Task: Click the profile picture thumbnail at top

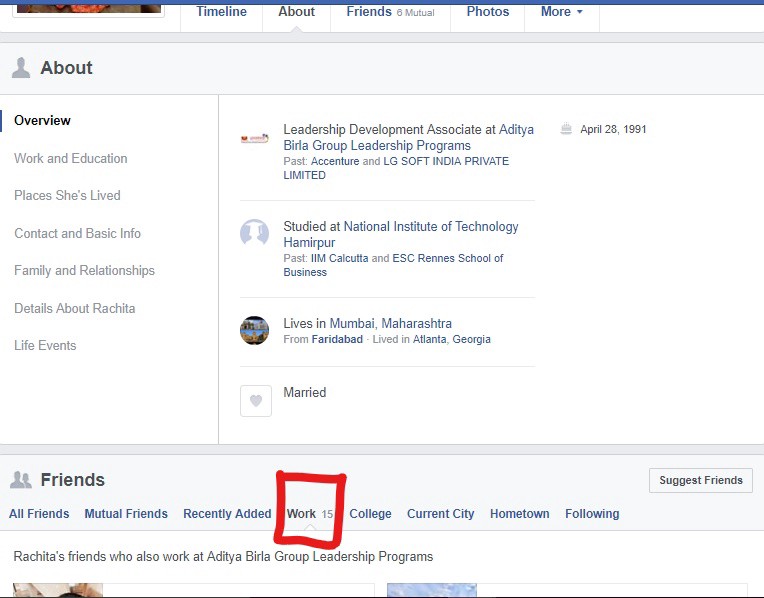Action: pos(89,8)
